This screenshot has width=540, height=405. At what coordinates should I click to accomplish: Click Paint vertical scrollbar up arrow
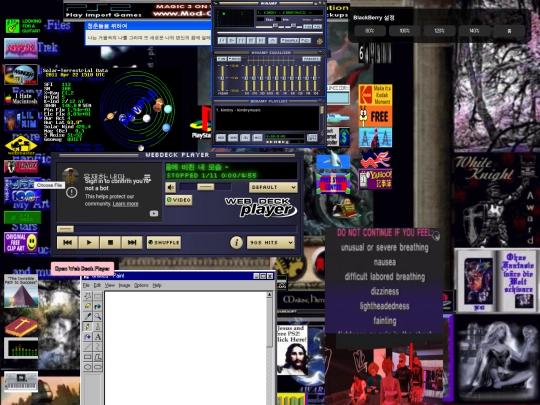pyautogui.click(x=269, y=295)
